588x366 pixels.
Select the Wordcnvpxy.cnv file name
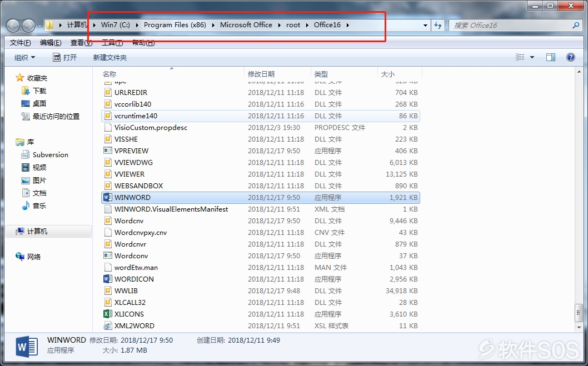tap(141, 232)
